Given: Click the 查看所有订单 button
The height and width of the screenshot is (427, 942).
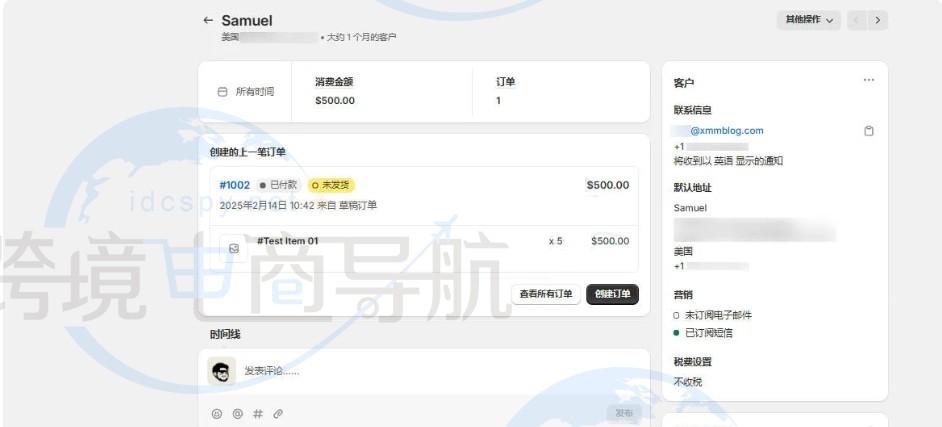Looking at the screenshot, I should (546, 294).
